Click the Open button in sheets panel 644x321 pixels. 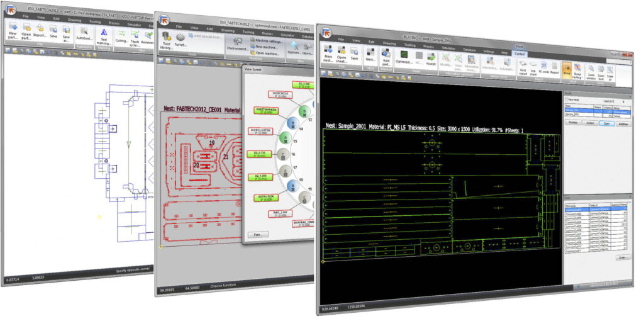pyautogui.click(x=606, y=123)
